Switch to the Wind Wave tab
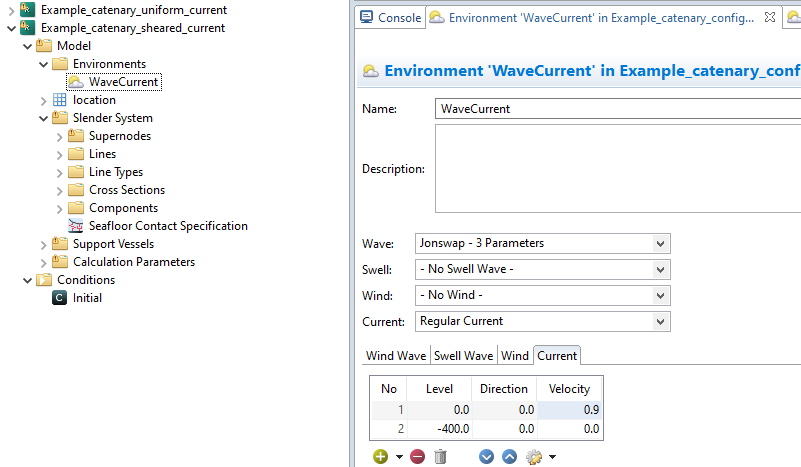Screen dimensions: 801x467 pyautogui.click(x=395, y=356)
